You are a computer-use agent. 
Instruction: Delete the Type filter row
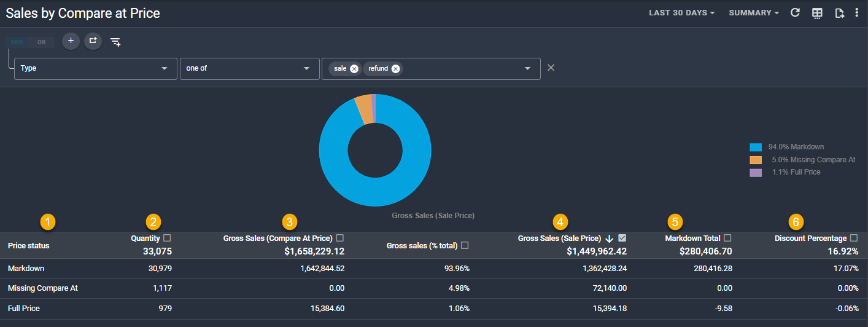(x=551, y=68)
